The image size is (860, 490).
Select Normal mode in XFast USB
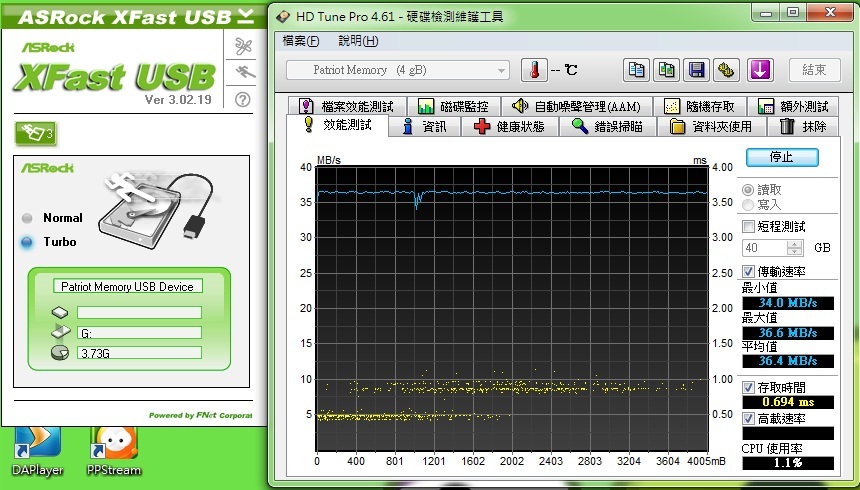(27, 218)
